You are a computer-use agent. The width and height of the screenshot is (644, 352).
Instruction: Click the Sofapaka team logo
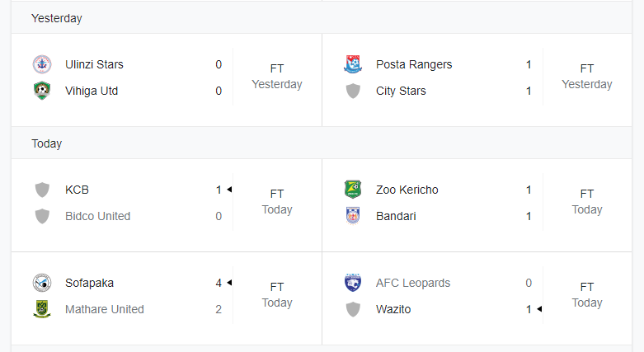[42, 283]
